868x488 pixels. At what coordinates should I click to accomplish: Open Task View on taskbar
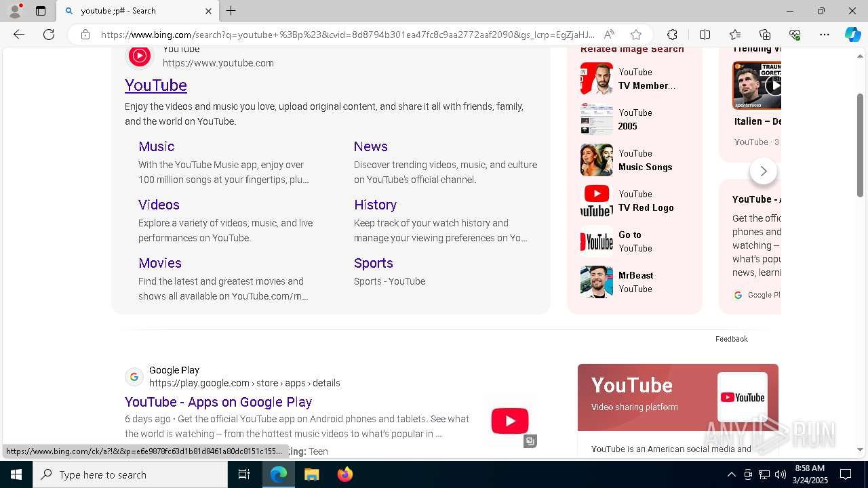[244, 474]
